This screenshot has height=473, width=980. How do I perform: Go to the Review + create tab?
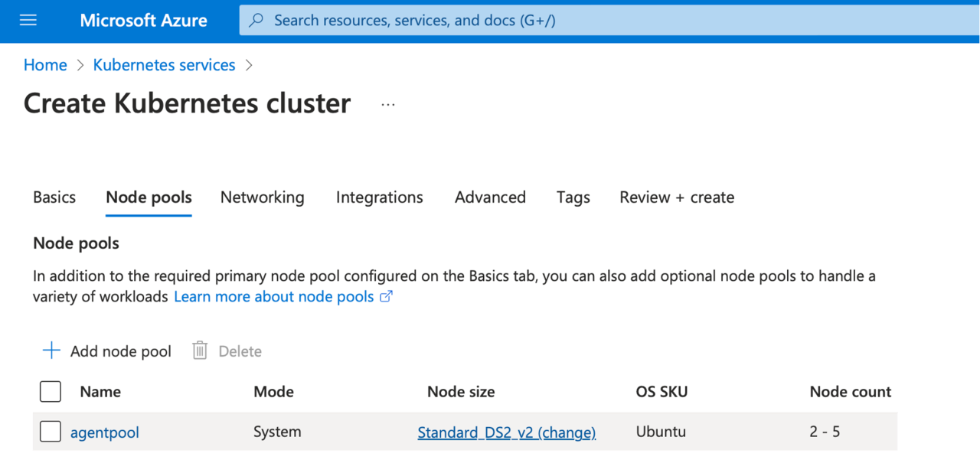(x=676, y=197)
